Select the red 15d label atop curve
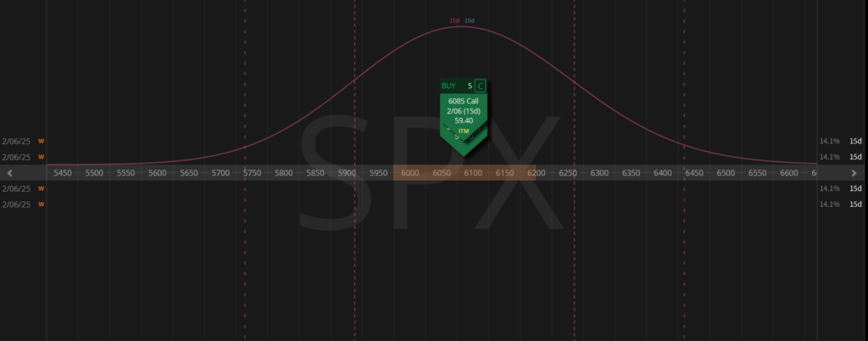The image size is (868, 341). click(454, 20)
